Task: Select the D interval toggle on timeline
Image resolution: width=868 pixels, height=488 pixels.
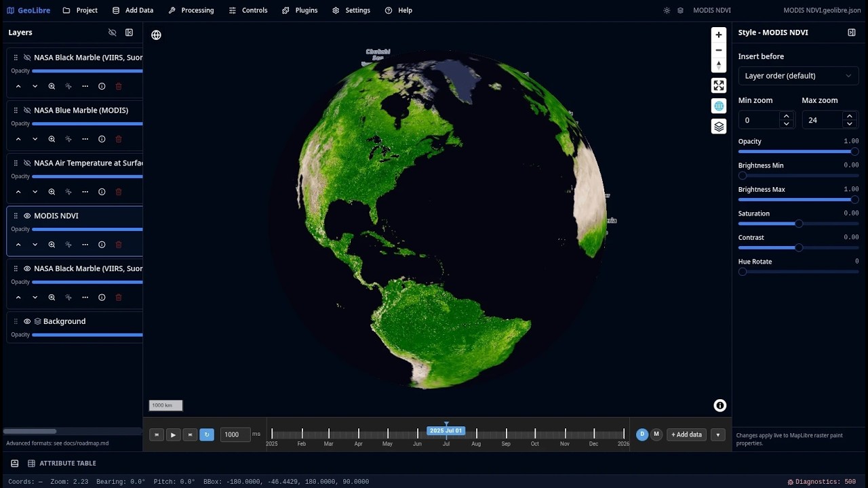Action: click(x=642, y=434)
